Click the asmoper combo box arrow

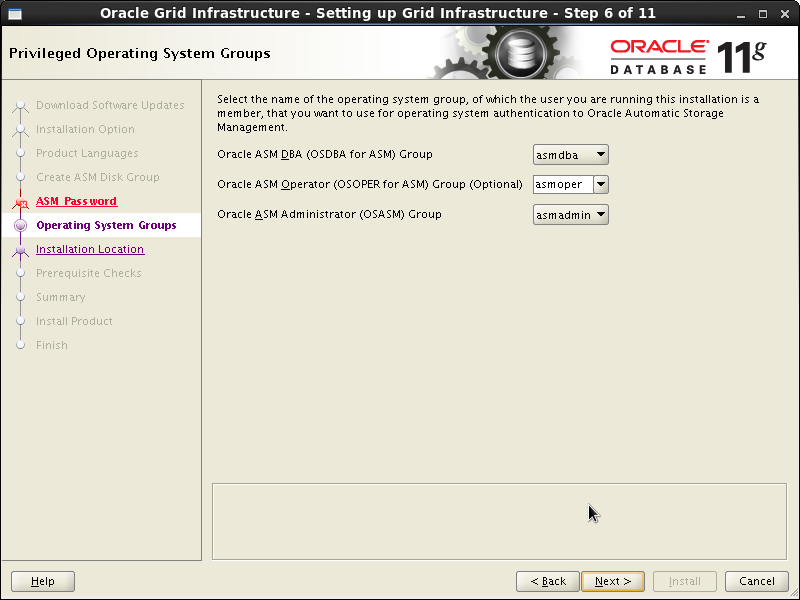click(601, 184)
